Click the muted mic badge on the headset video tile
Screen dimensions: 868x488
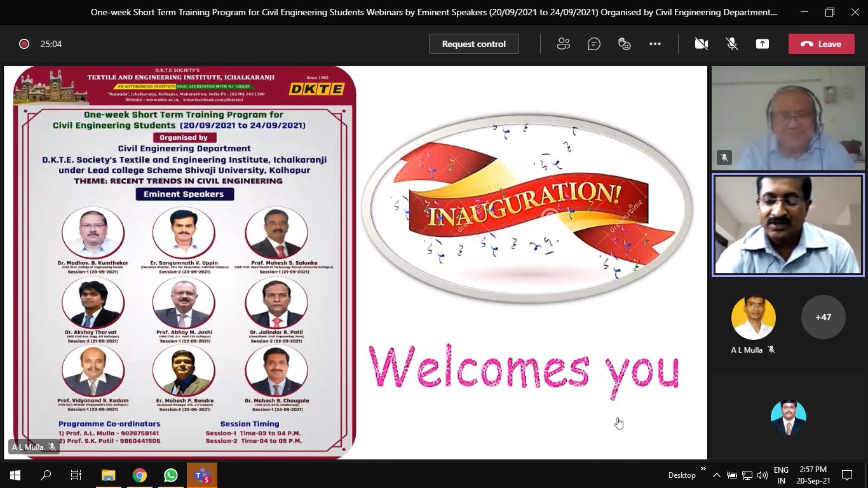pos(724,157)
